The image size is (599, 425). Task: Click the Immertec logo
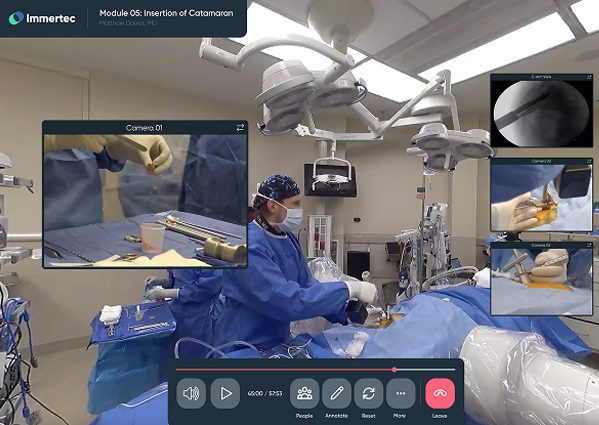coord(42,18)
